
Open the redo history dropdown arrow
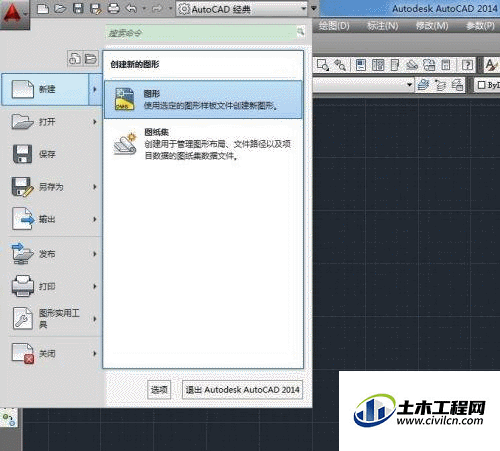coord(170,9)
